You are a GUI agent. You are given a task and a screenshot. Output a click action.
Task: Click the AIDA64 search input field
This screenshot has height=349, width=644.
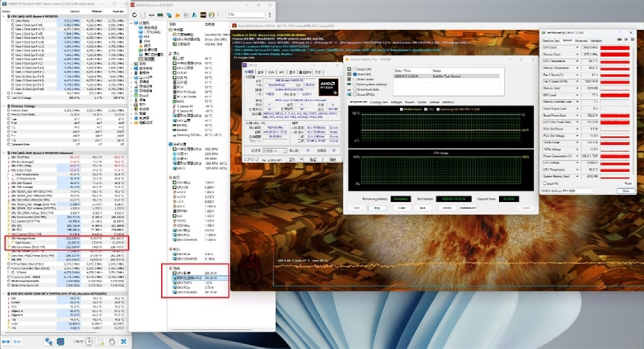click(x=246, y=15)
